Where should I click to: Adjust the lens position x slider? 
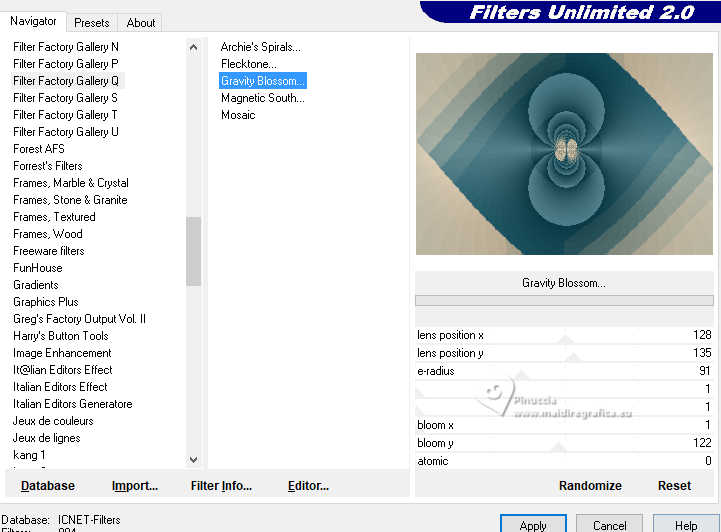[x=564, y=335]
